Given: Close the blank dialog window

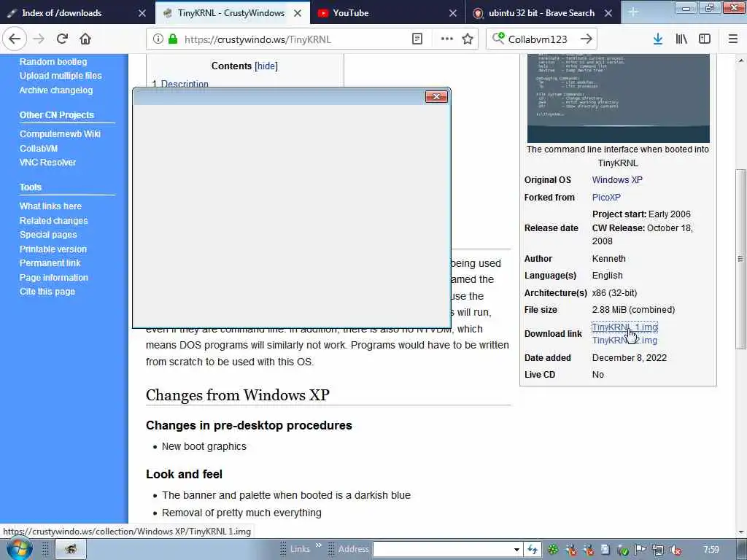Looking at the screenshot, I should click(436, 97).
